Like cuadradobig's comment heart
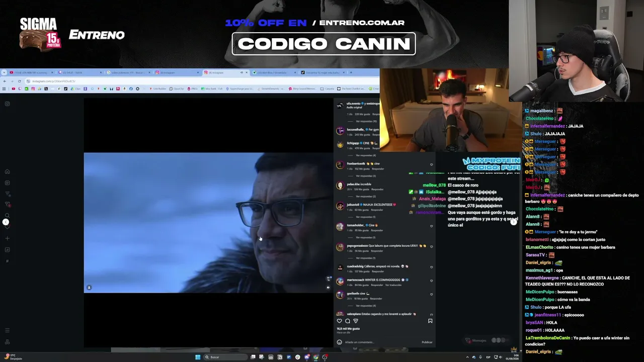Image resolution: width=644 pixels, height=362 pixels. pos(431,267)
